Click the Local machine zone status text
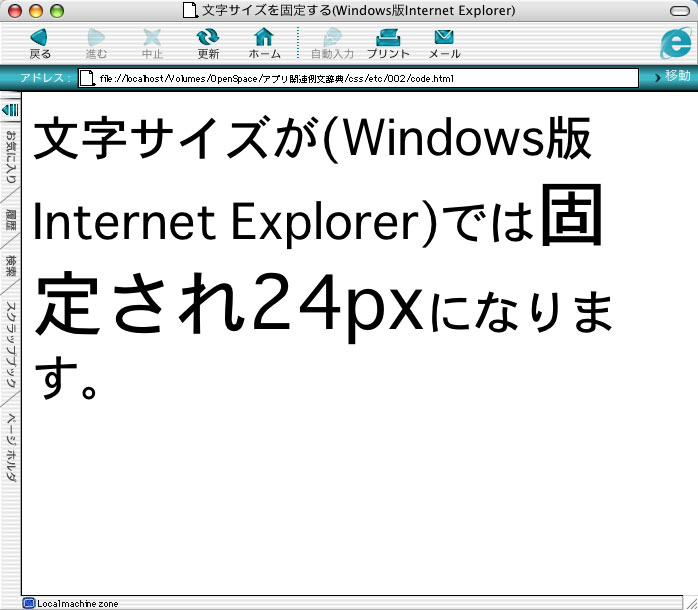 coord(77,604)
